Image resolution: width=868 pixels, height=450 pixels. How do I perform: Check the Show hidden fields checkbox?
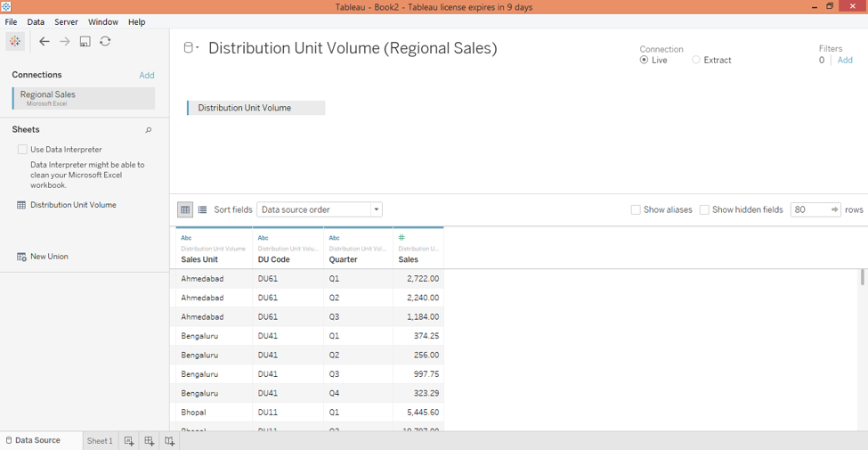point(704,210)
